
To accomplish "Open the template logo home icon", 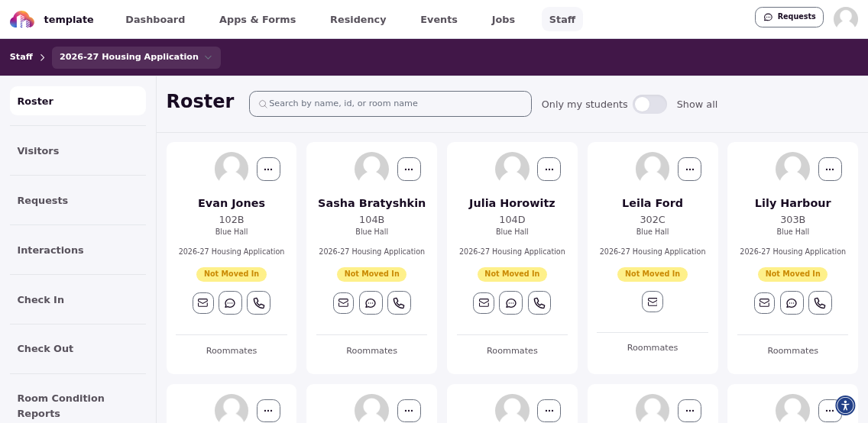I will (22, 19).
